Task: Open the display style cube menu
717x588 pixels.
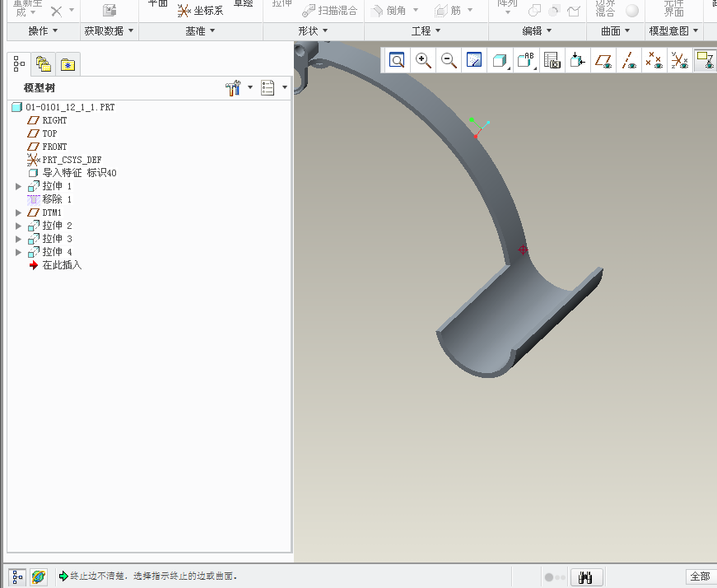Action: (501, 60)
